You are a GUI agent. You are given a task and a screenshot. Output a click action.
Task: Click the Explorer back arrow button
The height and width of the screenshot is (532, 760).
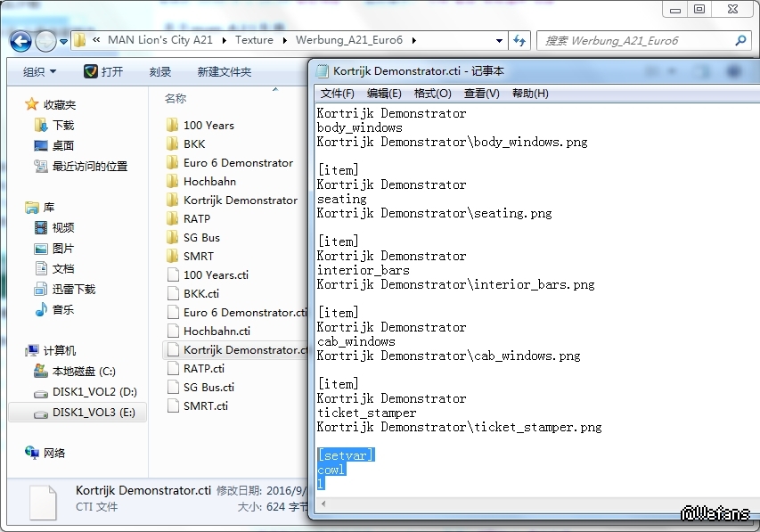tap(20, 41)
